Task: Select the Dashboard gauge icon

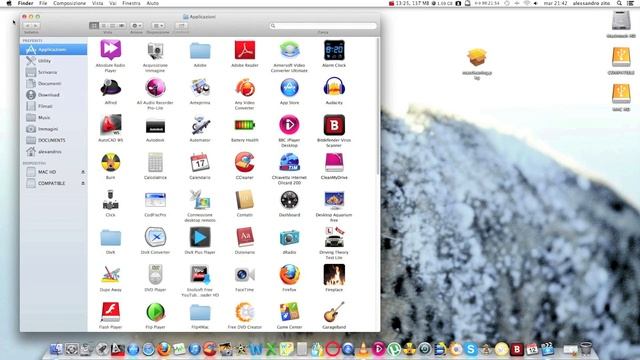Action: (x=289, y=200)
